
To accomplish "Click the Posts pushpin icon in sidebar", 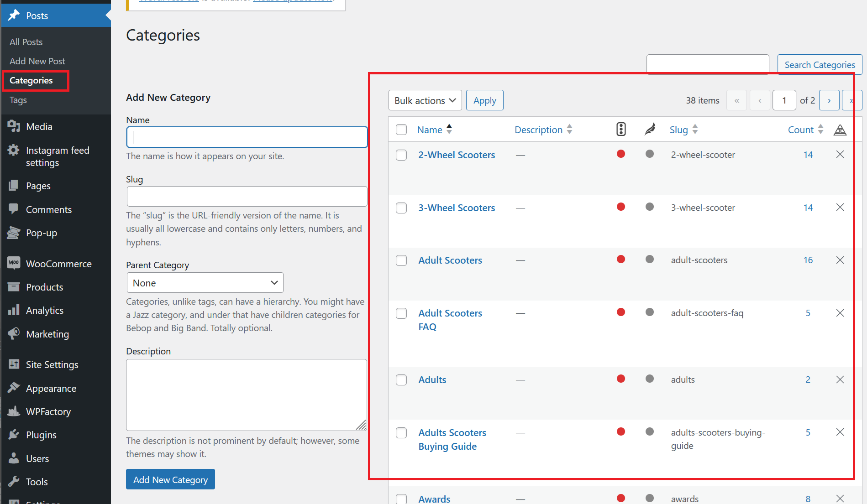I will pos(14,16).
